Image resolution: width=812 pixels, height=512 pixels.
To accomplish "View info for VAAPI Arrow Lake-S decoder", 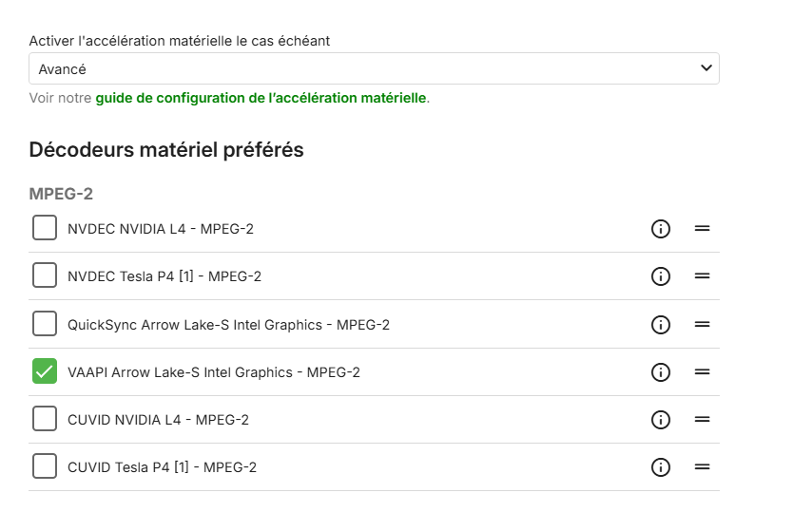I will pyautogui.click(x=661, y=371).
